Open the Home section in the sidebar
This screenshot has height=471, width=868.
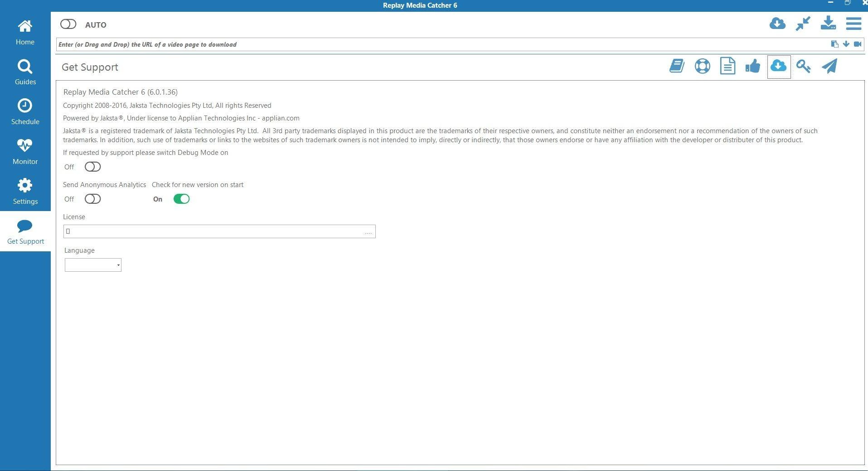(25, 33)
